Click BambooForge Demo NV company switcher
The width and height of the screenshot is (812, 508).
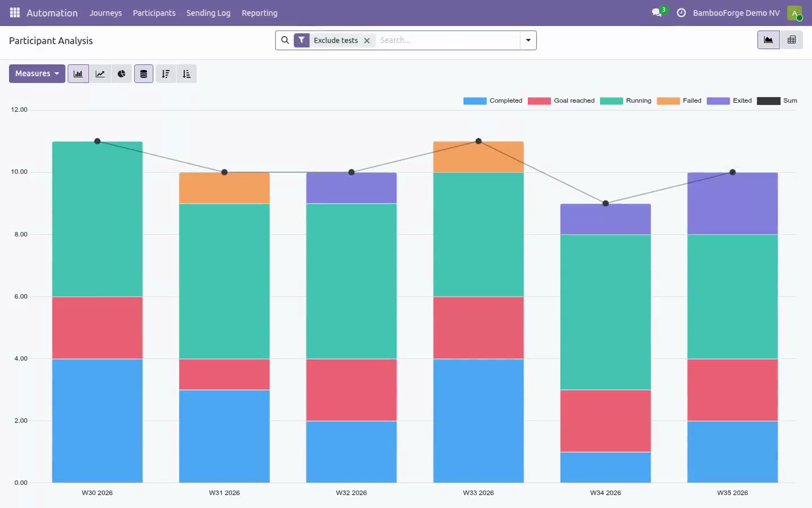(x=736, y=13)
